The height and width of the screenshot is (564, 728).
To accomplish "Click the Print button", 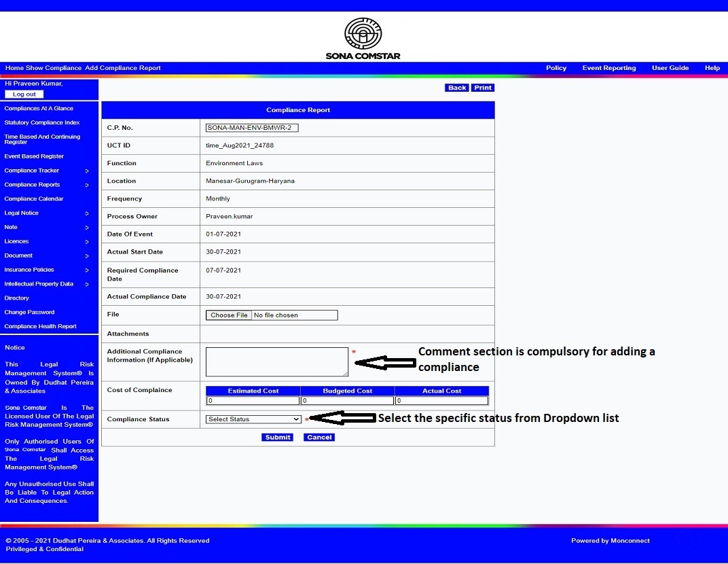I will click(x=483, y=88).
